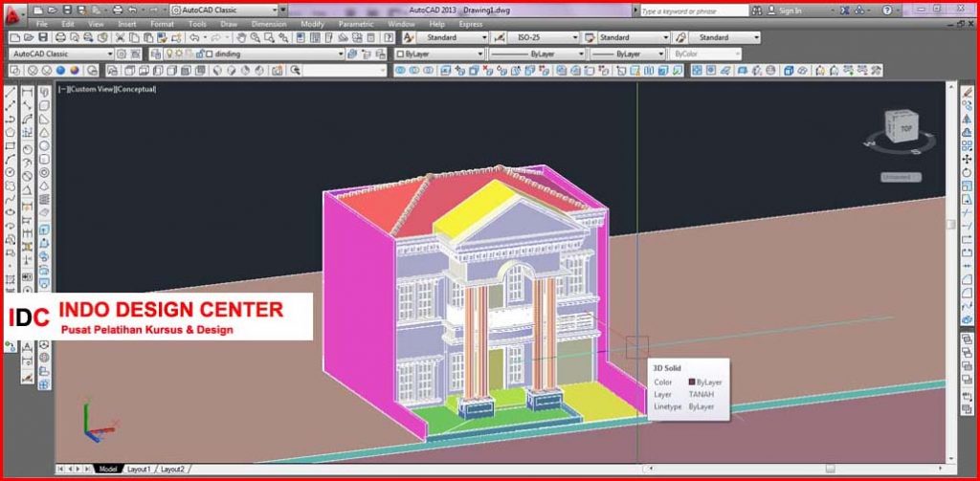
Task: Select the Pan hand tool
Action: [x=240, y=37]
